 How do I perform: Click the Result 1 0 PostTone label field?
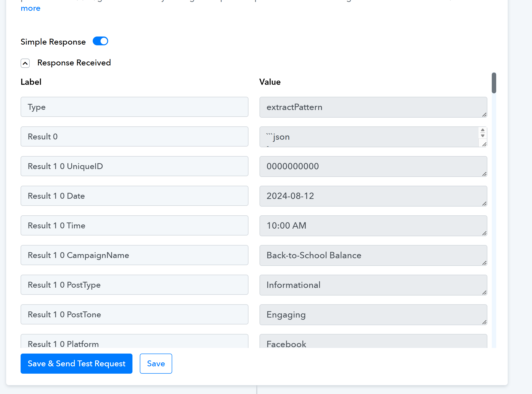[134, 315]
